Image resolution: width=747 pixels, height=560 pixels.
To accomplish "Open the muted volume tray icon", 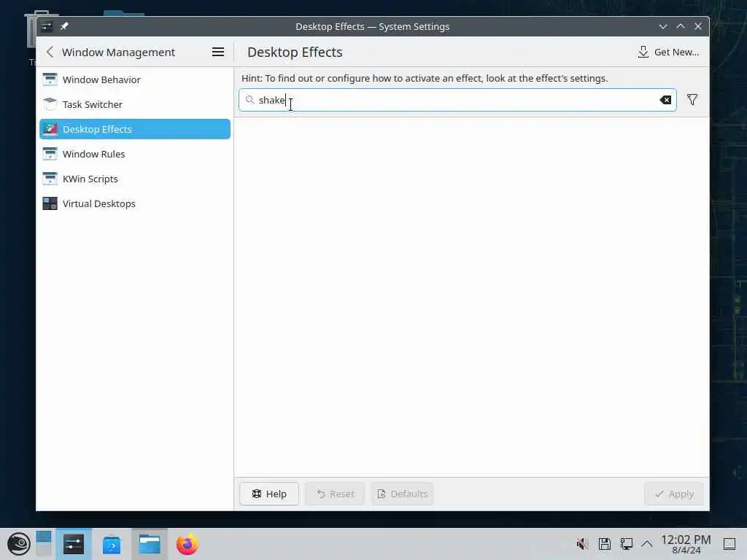I will click(x=582, y=544).
